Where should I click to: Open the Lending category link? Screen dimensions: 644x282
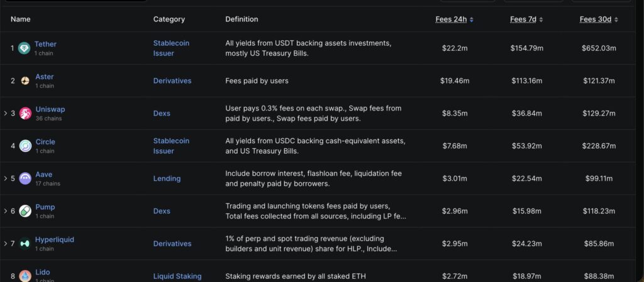tap(167, 178)
